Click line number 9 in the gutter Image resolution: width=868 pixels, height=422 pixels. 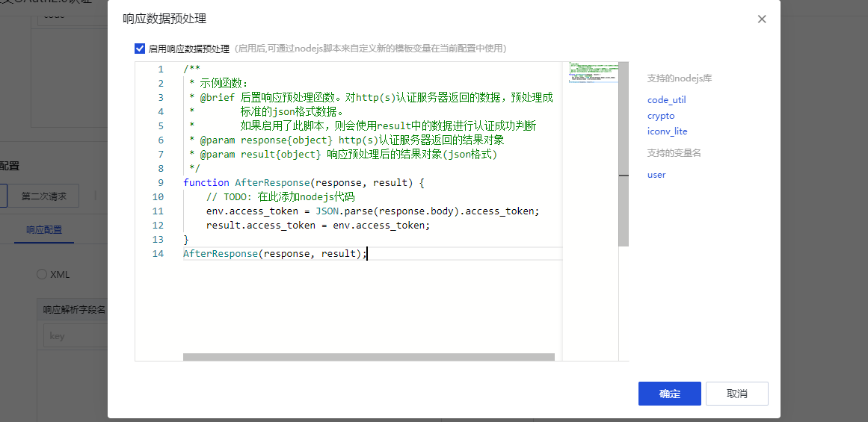(161, 183)
